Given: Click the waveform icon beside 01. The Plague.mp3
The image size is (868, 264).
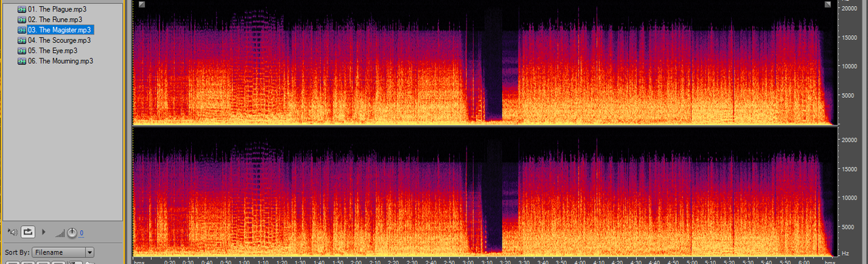Looking at the screenshot, I should pyautogui.click(x=22, y=10).
